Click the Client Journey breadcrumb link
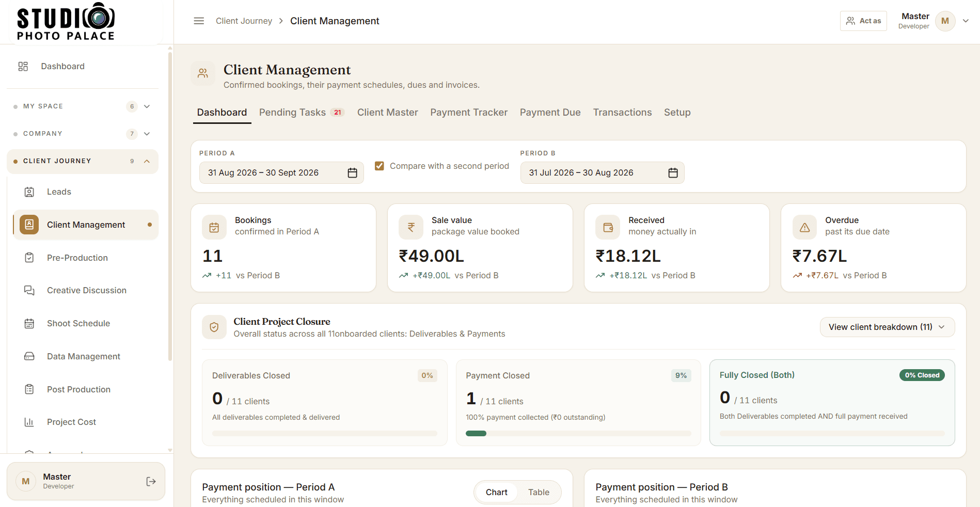Screen dimensions: 980x507 click(244, 21)
